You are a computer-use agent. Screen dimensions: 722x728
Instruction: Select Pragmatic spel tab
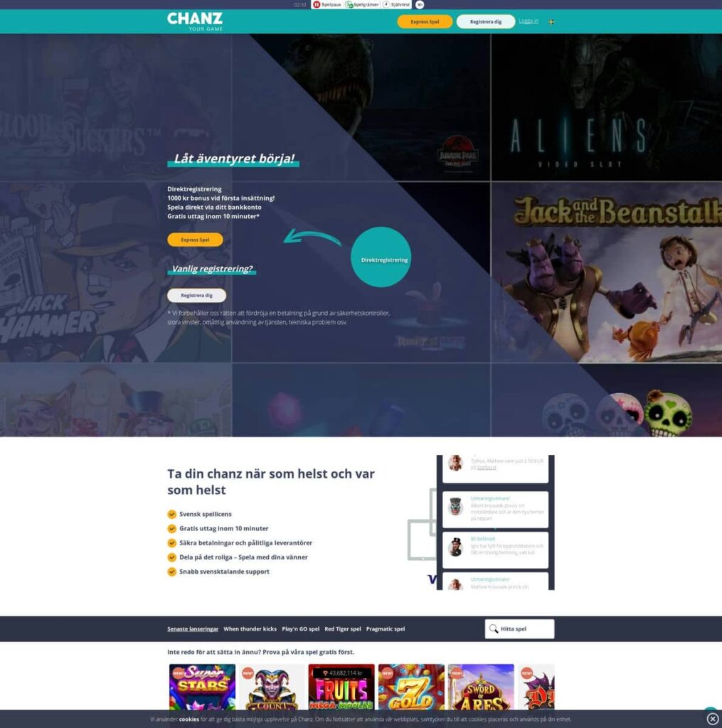tap(386, 629)
